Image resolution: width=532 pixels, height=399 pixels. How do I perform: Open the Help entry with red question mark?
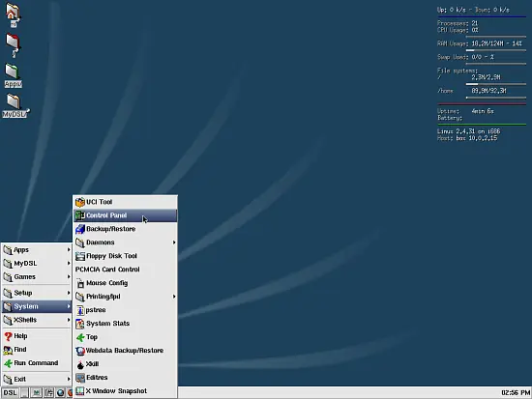pyautogui.click(x=37, y=336)
